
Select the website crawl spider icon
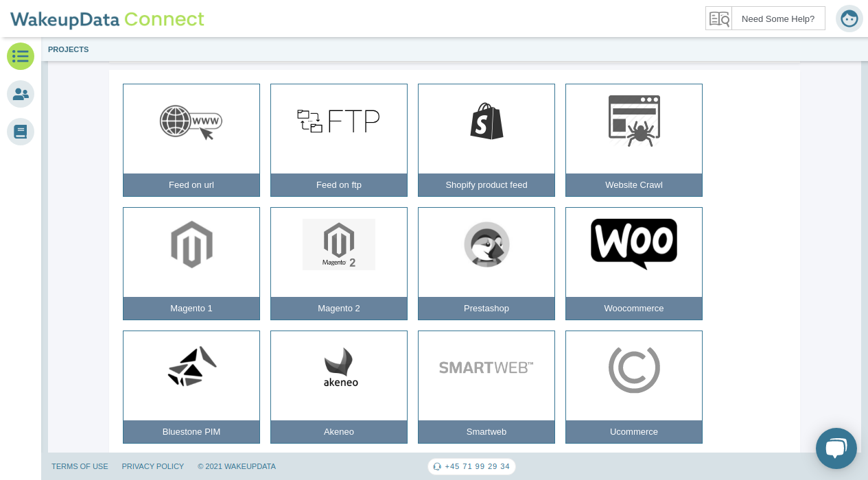pos(634,121)
